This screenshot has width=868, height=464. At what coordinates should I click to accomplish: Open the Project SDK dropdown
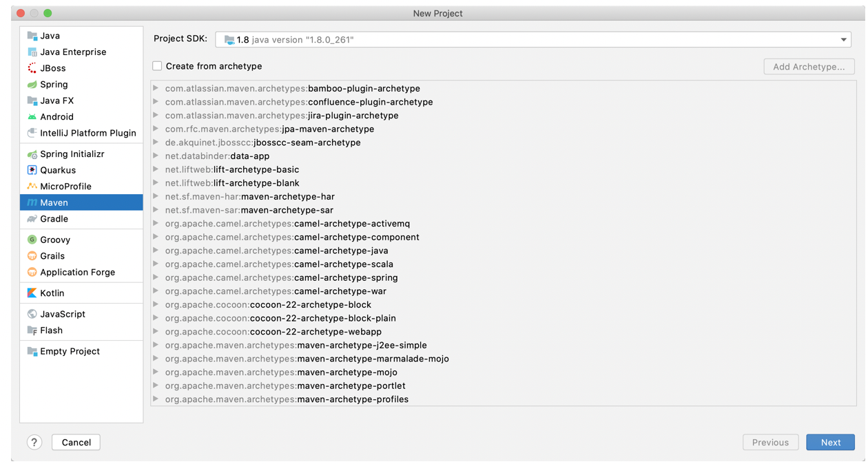click(533, 40)
